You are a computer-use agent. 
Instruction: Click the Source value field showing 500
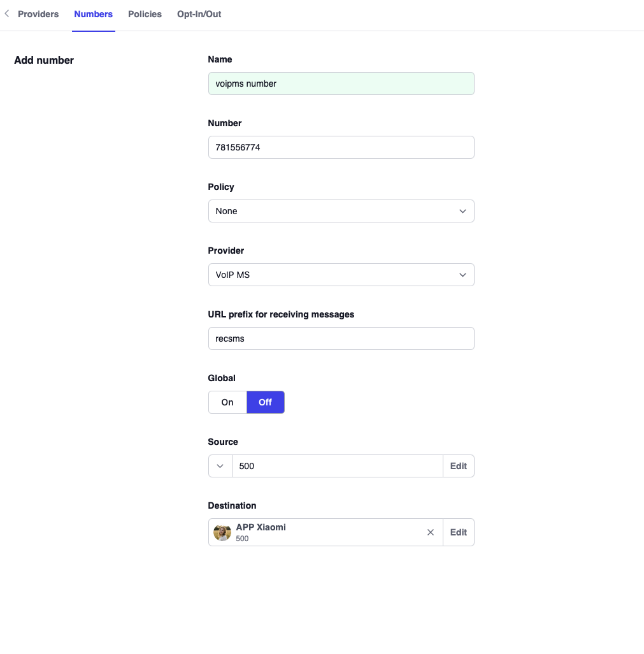pos(337,466)
